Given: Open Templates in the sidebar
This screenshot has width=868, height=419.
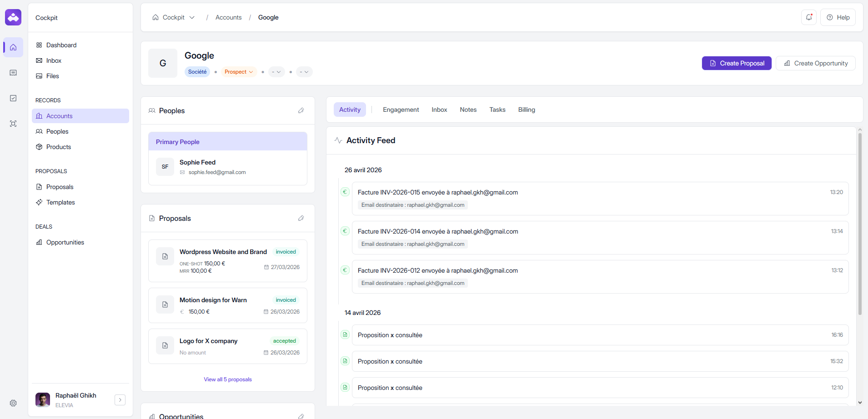Looking at the screenshot, I should click(x=80, y=202).
